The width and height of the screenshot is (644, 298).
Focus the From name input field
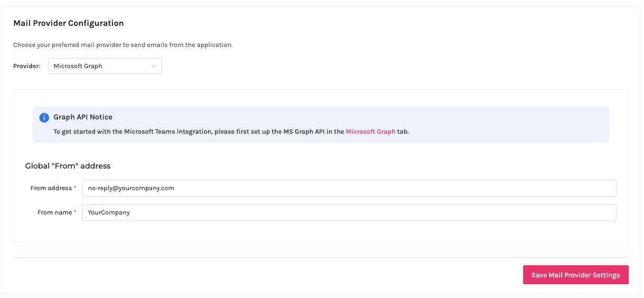[x=349, y=212]
